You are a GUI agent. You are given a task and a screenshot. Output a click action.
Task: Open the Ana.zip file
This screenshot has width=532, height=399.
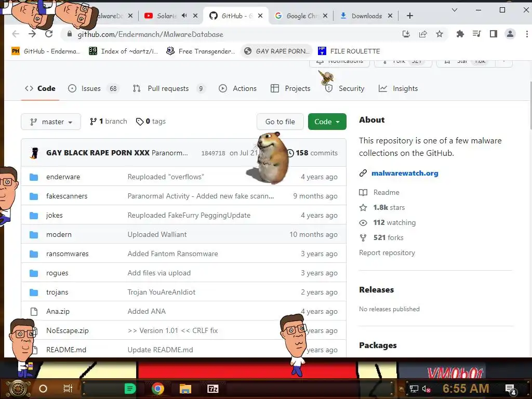click(58, 312)
